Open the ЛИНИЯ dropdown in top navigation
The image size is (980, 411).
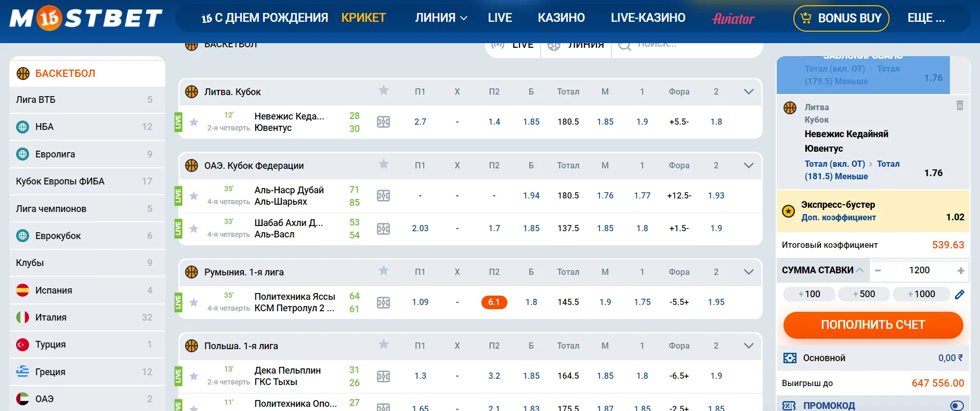[x=441, y=18]
